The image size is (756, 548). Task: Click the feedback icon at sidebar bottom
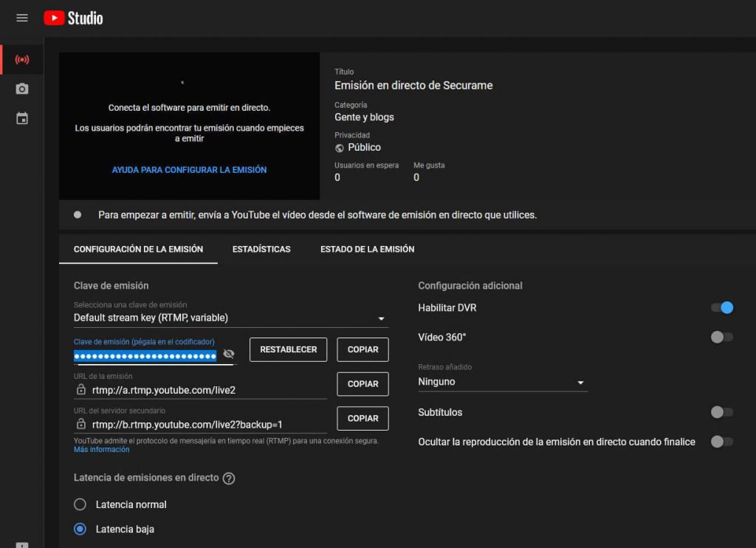click(x=22, y=544)
